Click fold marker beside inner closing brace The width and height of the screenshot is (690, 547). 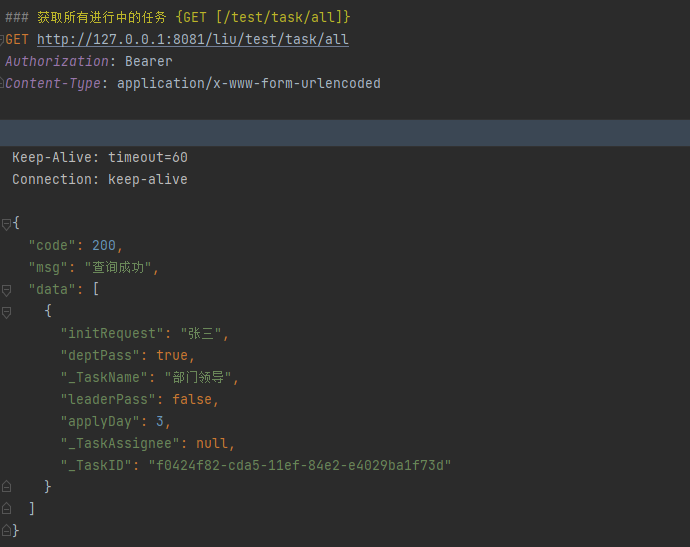6,486
